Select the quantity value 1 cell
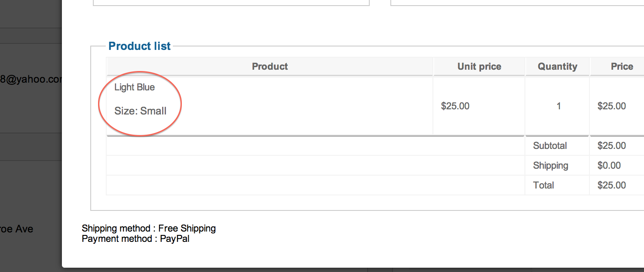644x272 pixels. (x=558, y=106)
